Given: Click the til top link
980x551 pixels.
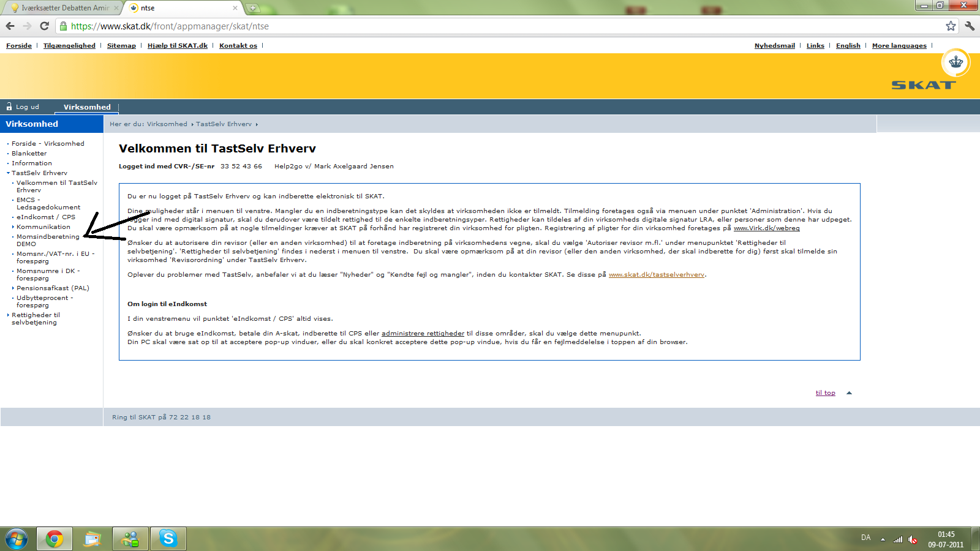Looking at the screenshot, I should pyautogui.click(x=825, y=393).
